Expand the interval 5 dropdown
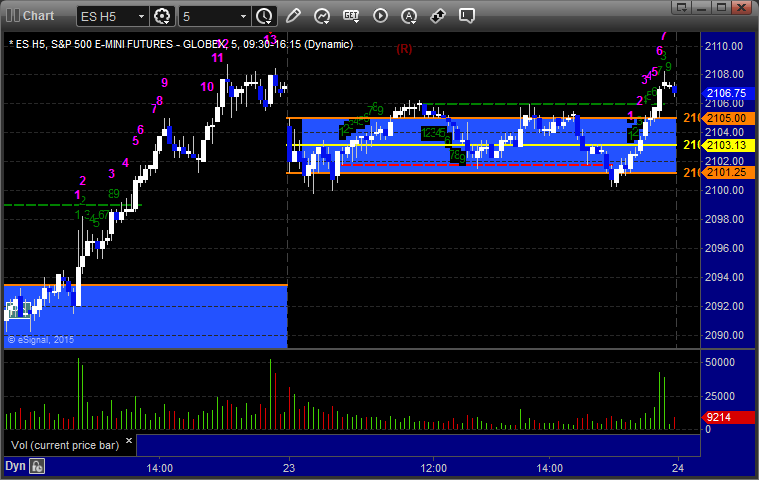The height and width of the screenshot is (480, 759). coord(242,16)
